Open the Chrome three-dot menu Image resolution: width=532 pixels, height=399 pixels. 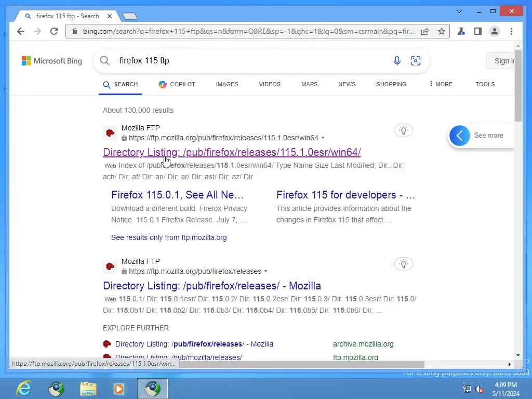(511, 32)
